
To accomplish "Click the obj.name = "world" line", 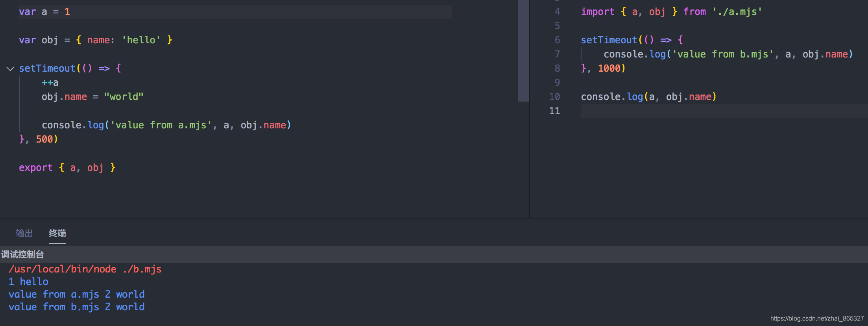I will 92,97.
